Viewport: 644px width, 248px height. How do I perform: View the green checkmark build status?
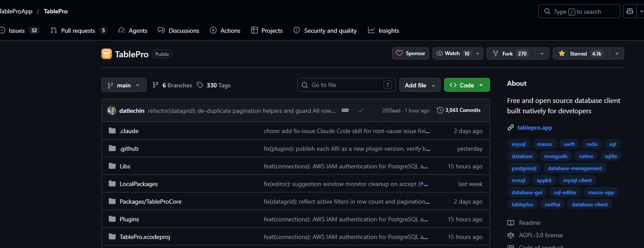coord(361,111)
